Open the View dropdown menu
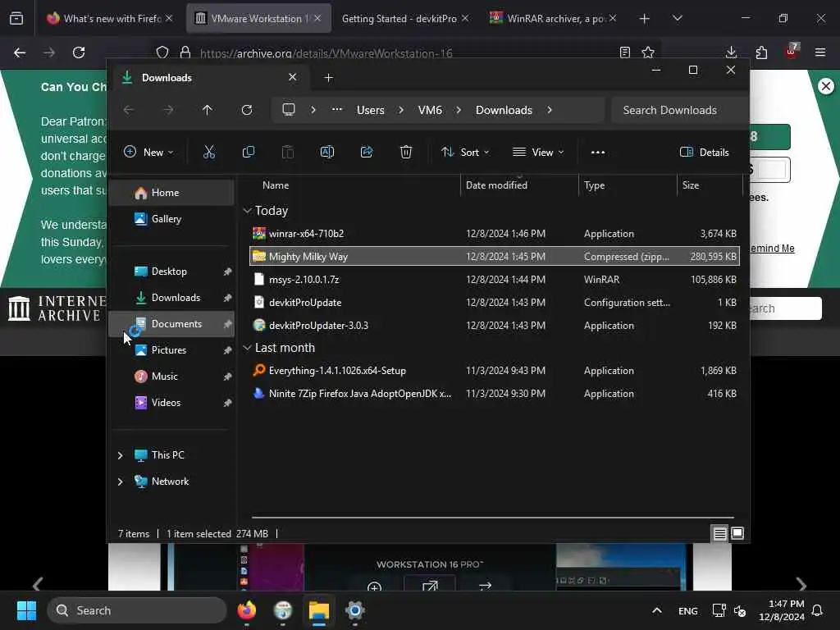Viewport: 840px width, 630px height. click(x=538, y=152)
